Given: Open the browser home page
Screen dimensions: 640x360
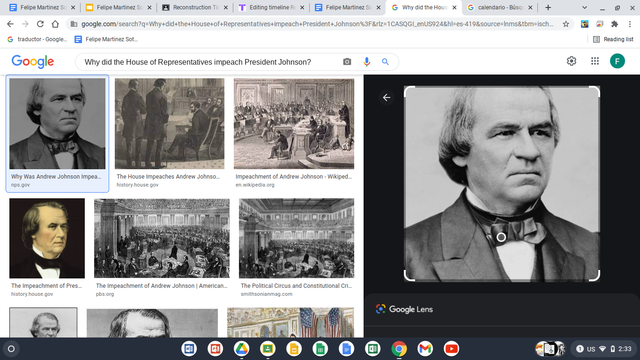Looking at the screenshot, I should tap(55, 24).
